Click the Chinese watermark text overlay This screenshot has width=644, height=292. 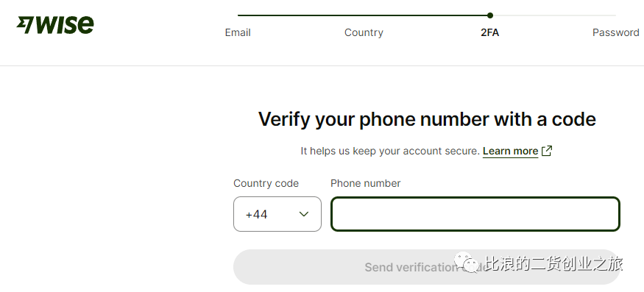(553, 263)
